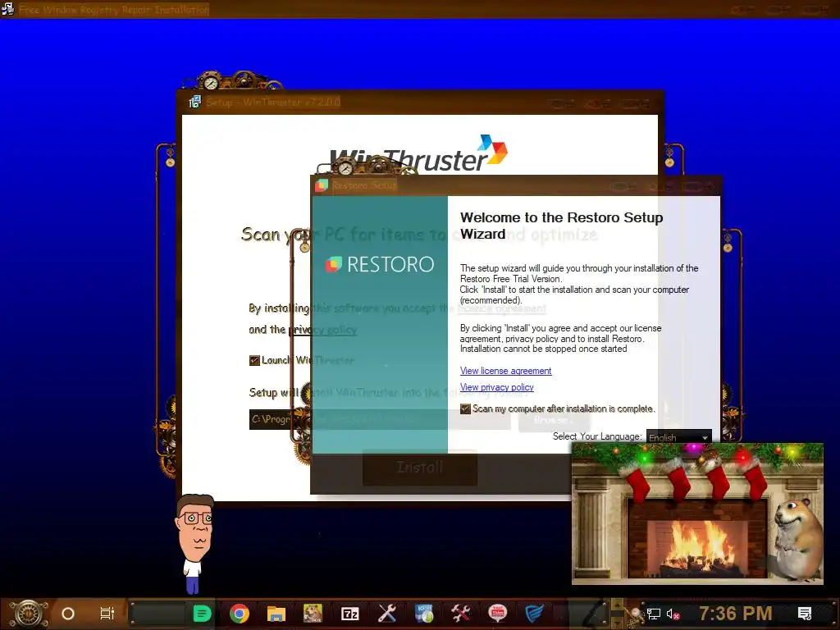840x630 pixels.
Task: Toggle the Launch WinThruster checkbox
Action: point(254,361)
